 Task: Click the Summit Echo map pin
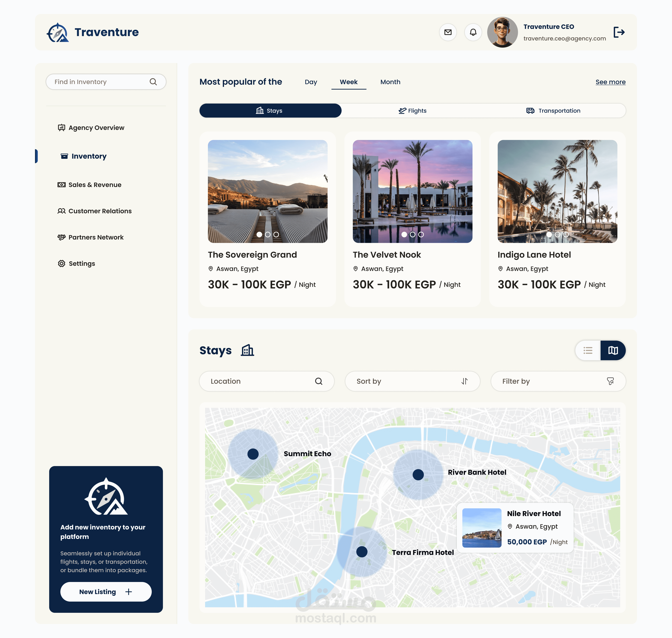tap(253, 454)
